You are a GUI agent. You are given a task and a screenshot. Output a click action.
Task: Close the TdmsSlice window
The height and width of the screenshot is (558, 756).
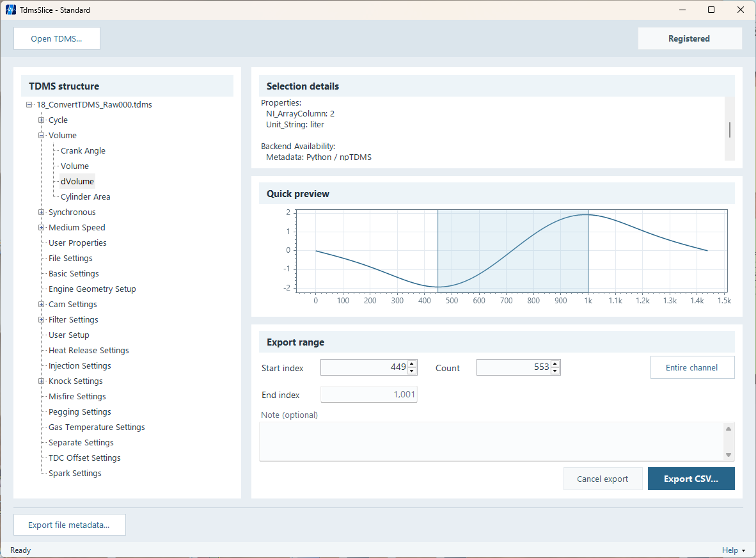click(741, 10)
